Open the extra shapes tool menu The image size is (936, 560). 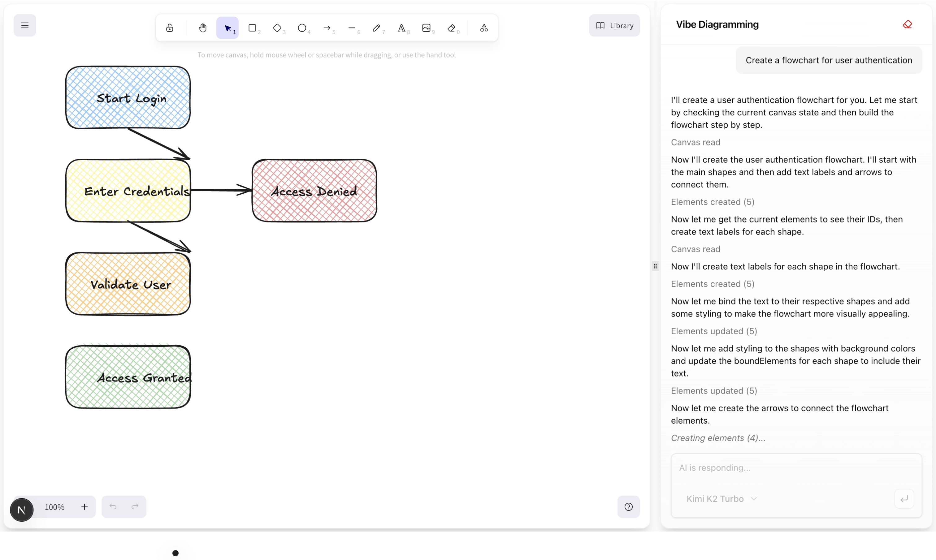click(483, 28)
